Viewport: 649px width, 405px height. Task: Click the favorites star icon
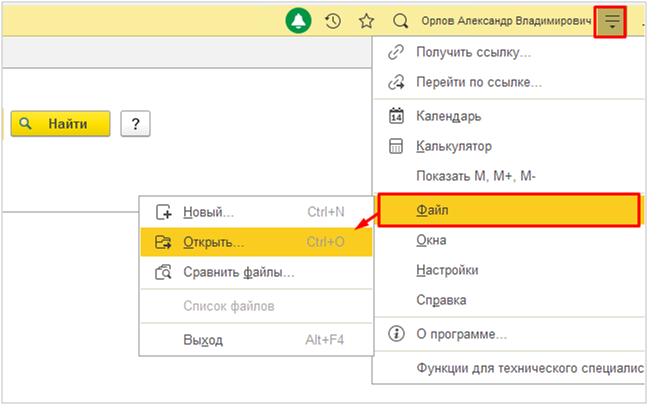(x=366, y=21)
